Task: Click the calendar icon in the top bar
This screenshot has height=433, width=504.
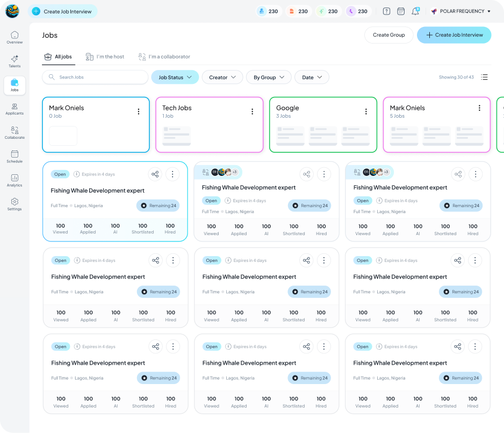Action: click(x=401, y=11)
